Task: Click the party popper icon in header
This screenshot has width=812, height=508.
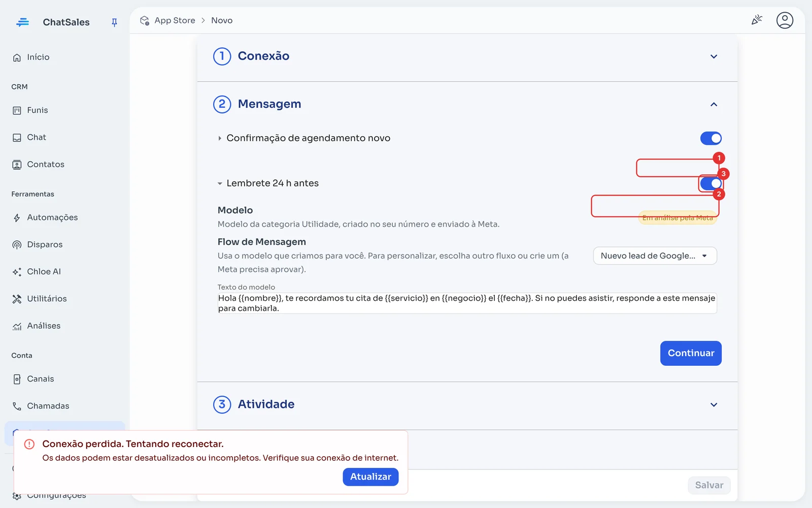Action: click(x=757, y=20)
